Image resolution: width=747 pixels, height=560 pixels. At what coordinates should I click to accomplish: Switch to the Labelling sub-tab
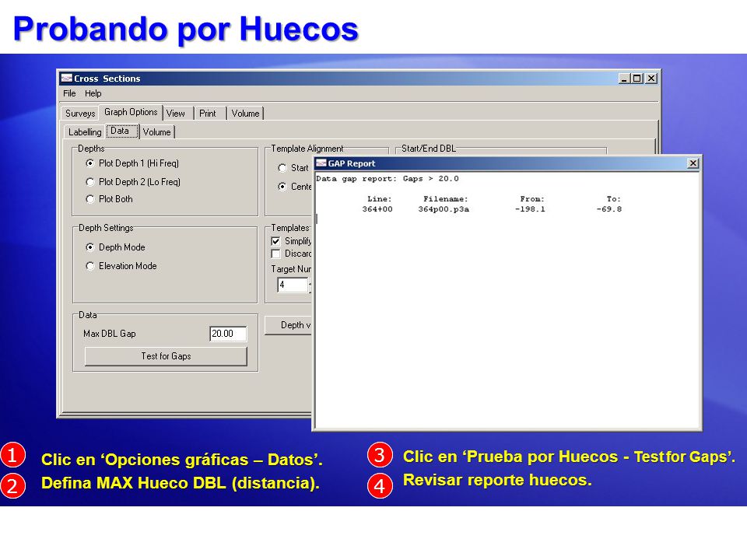pos(85,132)
